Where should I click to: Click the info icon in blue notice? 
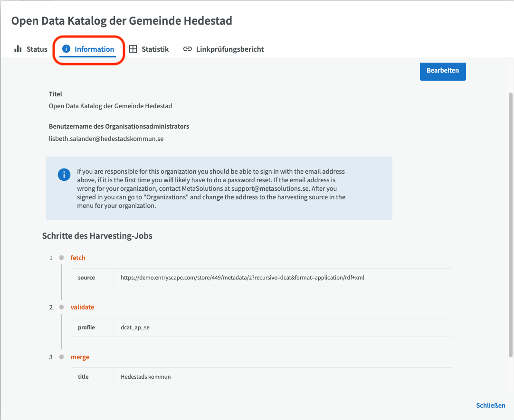pyautogui.click(x=64, y=175)
